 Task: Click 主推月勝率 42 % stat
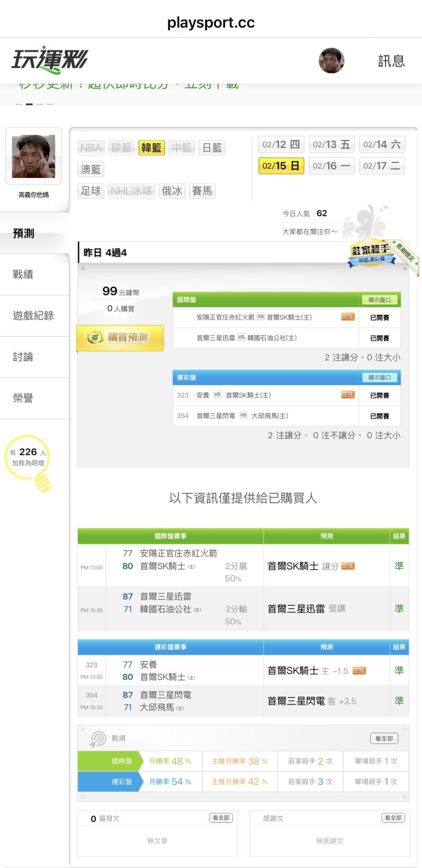240,782
